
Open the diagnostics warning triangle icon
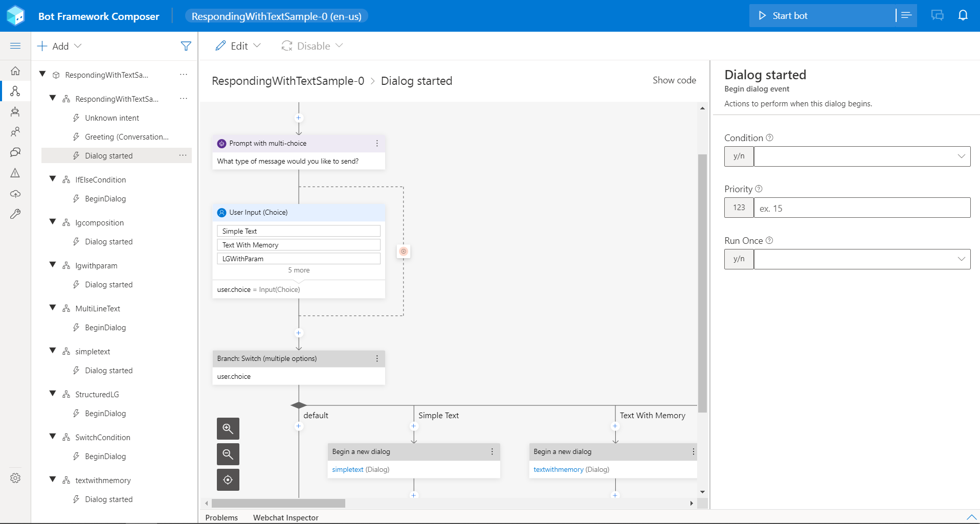tap(15, 173)
